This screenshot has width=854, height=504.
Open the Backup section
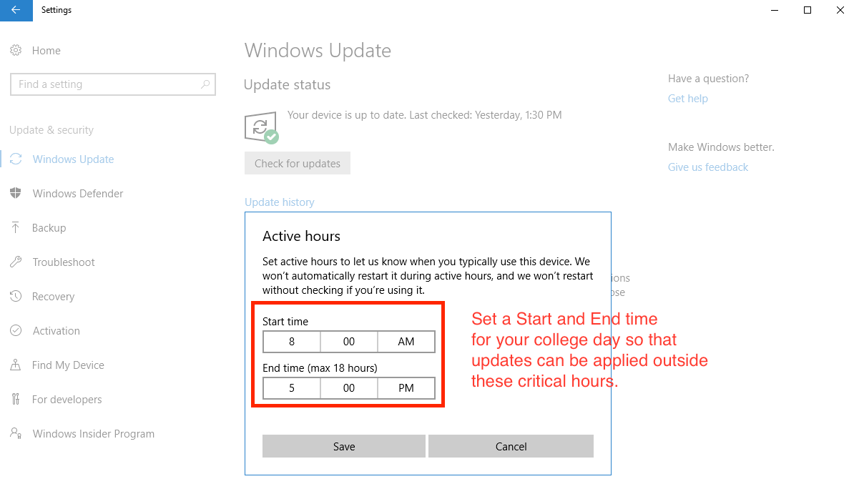49,228
